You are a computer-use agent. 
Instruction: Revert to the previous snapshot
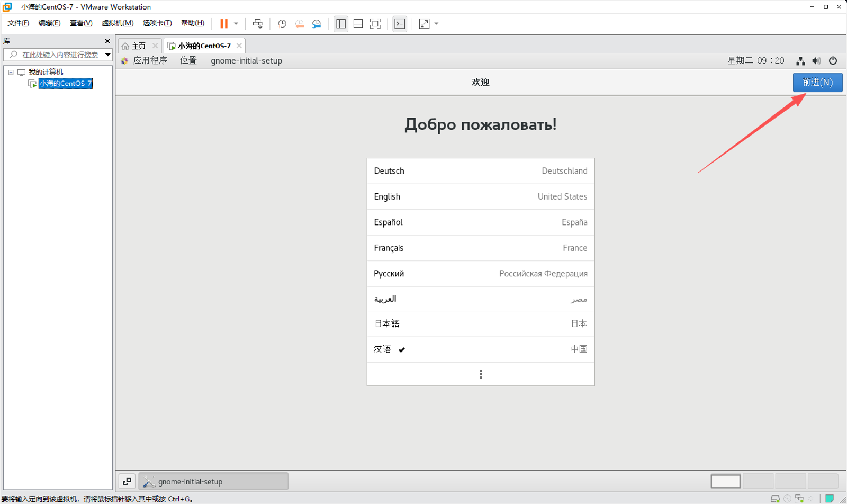[300, 24]
